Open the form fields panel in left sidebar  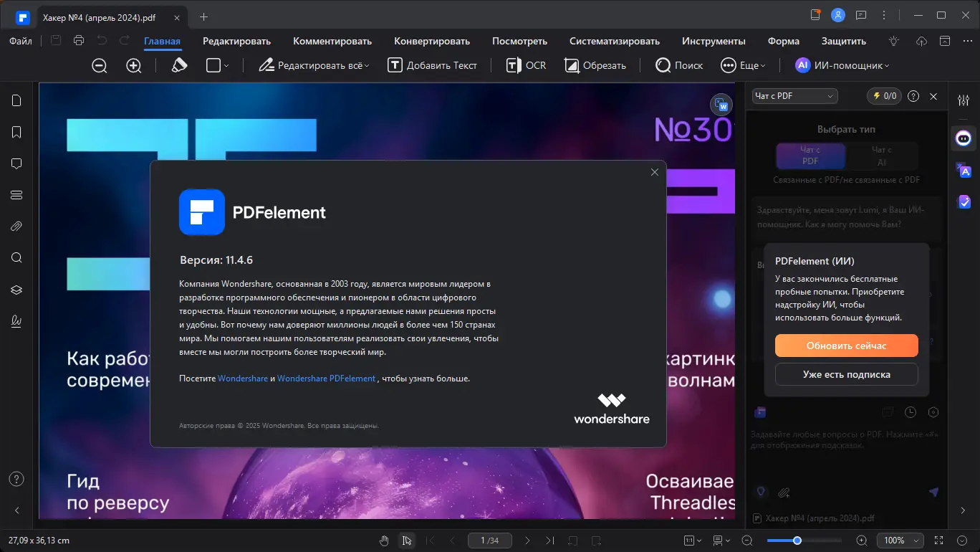click(16, 195)
